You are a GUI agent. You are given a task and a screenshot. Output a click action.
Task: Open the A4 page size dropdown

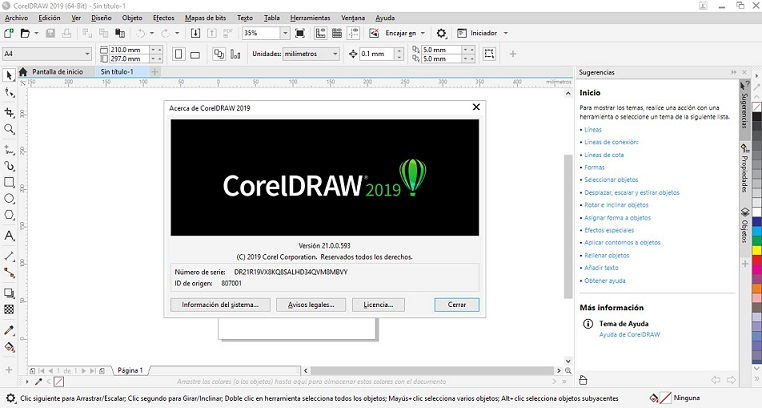87,53
